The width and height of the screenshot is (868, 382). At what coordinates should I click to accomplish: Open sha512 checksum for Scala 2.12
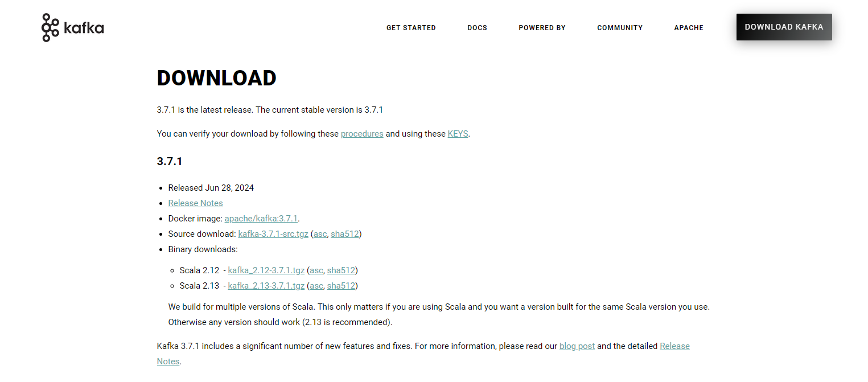tap(341, 270)
